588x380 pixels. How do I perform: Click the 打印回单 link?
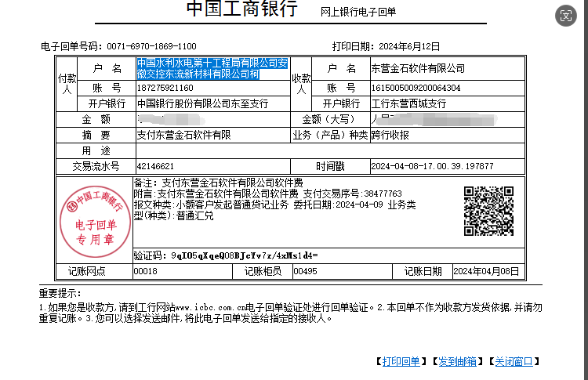tap(401, 362)
